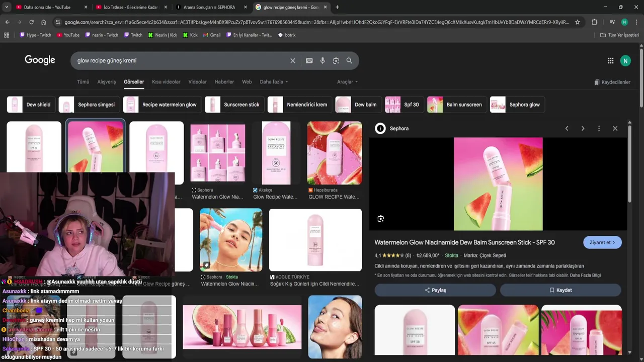Click the Kaydet save button

coord(560,290)
